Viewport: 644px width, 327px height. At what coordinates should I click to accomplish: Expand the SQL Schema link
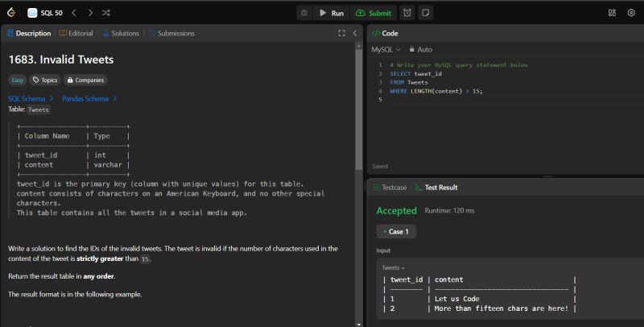[x=31, y=98]
